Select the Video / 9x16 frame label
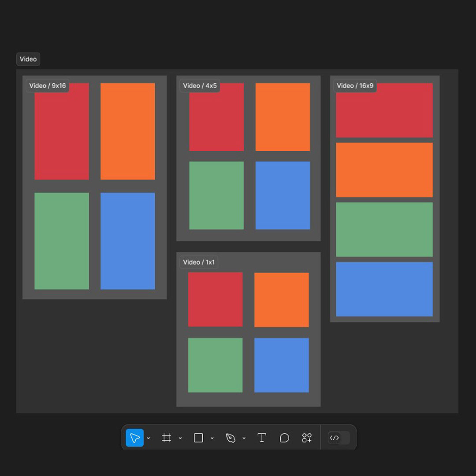The image size is (476, 476). 48,86
